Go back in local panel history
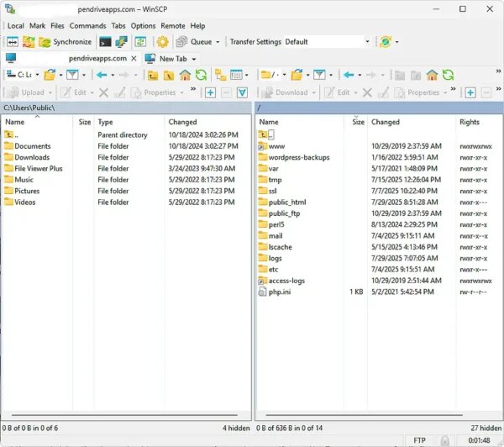Image resolution: width=504 pixels, height=447 pixels. click(x=102, y=76)
